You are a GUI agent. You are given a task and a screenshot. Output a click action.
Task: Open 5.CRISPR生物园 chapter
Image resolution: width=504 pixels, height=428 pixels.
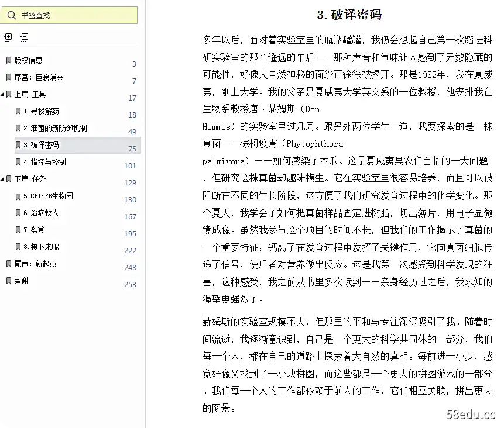(x=48, y=196)
